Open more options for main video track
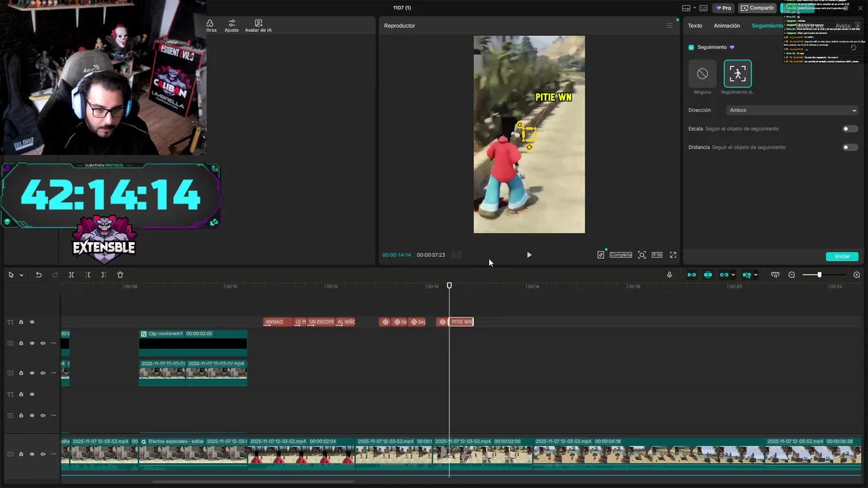Screen dimensions: 868x488 pos(54,454)
